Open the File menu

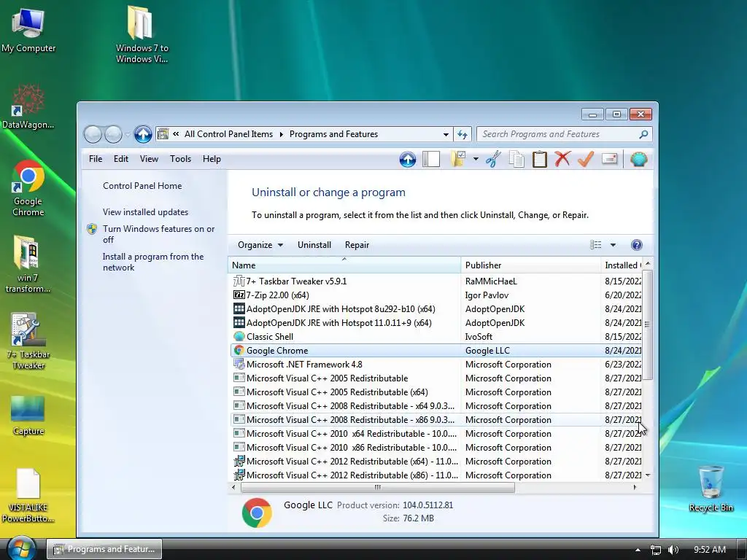click(x=96, y=159)
